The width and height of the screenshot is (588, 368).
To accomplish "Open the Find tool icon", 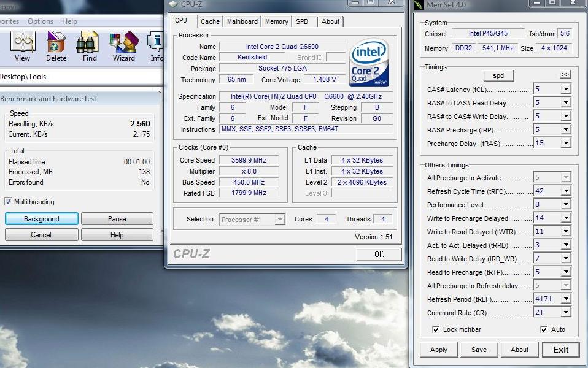I will pos(90,47).
